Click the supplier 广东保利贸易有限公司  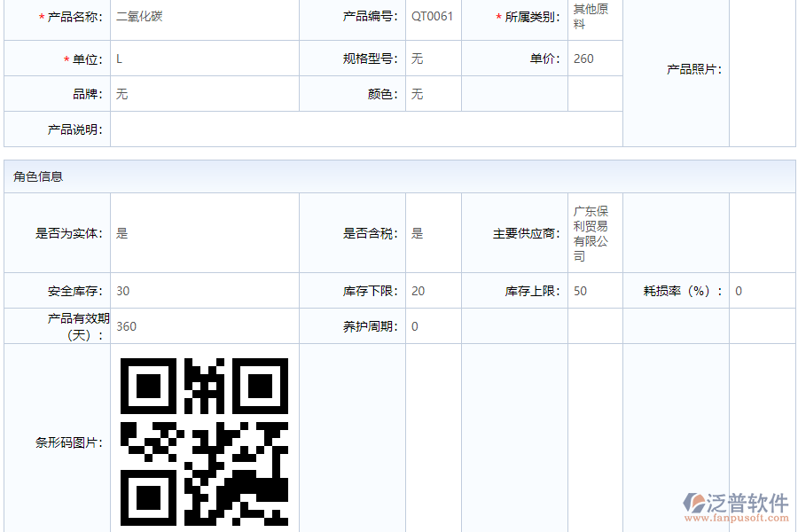(x=591, y=233)
